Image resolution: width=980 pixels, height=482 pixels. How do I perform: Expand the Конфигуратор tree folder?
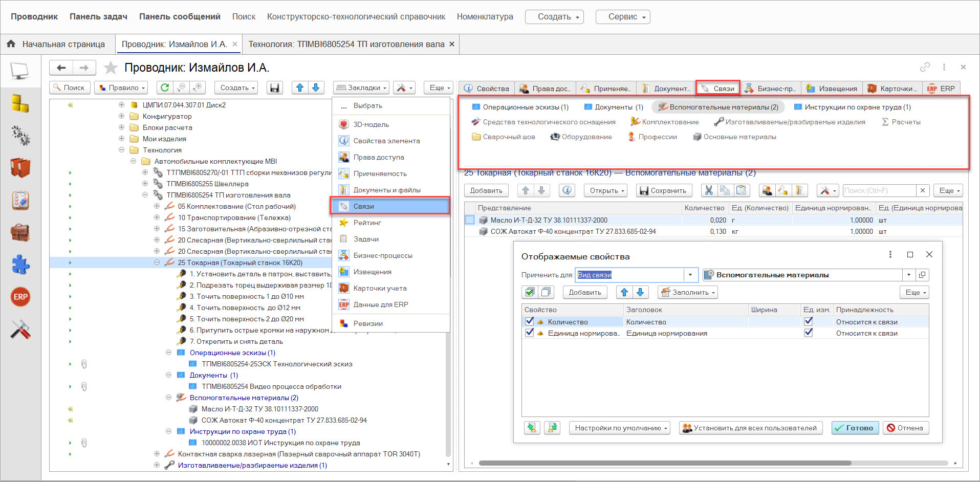[121, 116]
